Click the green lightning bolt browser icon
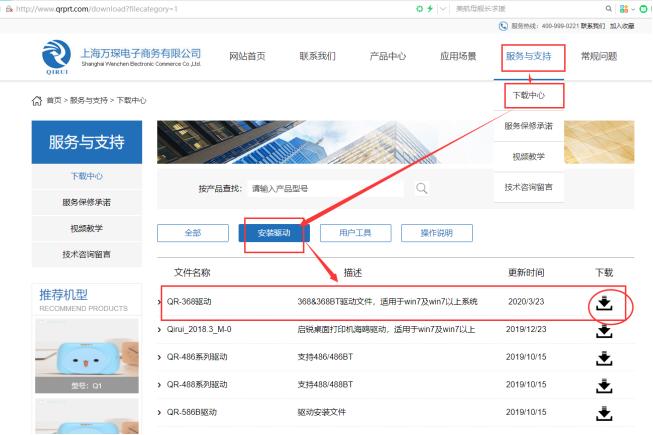The image size is (653, 435). click(430, 9)
